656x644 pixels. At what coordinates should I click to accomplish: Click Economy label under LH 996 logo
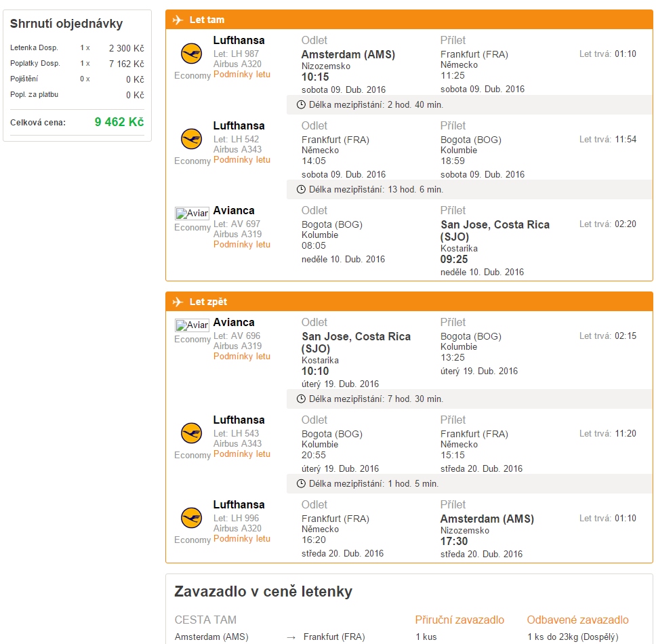pyautogui.click(x=192, y=540)
